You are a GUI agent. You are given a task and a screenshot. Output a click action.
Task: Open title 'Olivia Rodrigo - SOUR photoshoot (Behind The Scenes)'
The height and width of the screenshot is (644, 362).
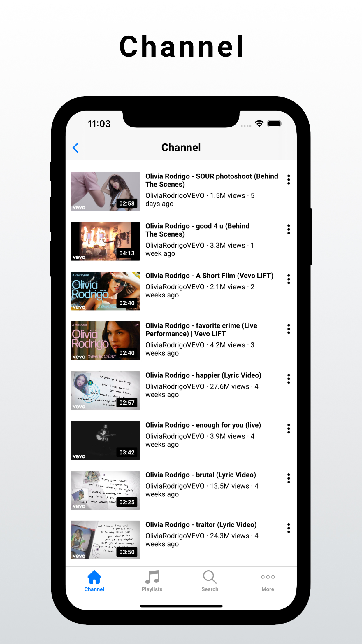coord(212,180)
